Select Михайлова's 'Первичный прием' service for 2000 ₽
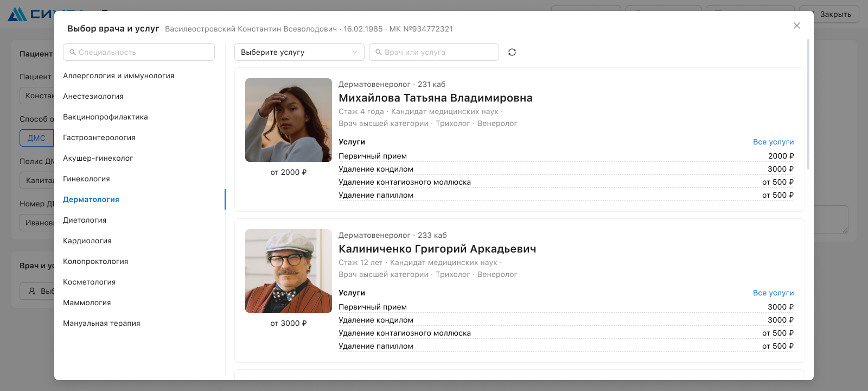The height and width of the screenshot is (391, 868). click(x=373, y=156)
